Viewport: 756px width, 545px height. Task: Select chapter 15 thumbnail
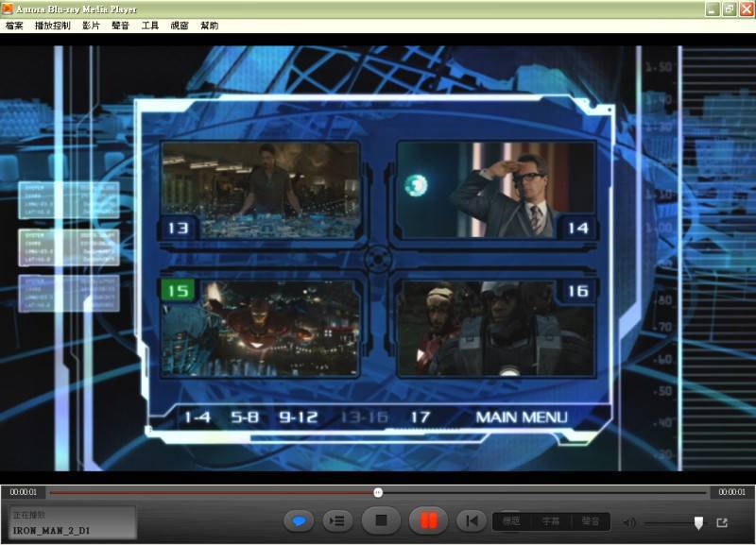(x=261, y=328)
